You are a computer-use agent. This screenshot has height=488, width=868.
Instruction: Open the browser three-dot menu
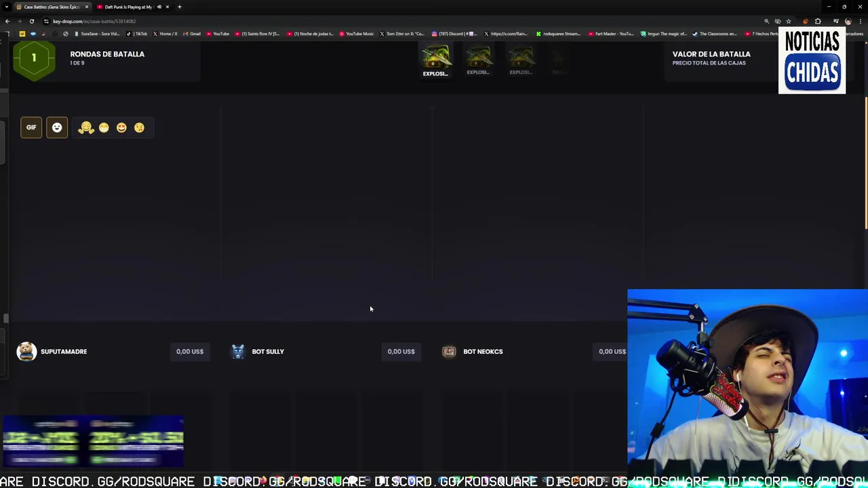860,21
